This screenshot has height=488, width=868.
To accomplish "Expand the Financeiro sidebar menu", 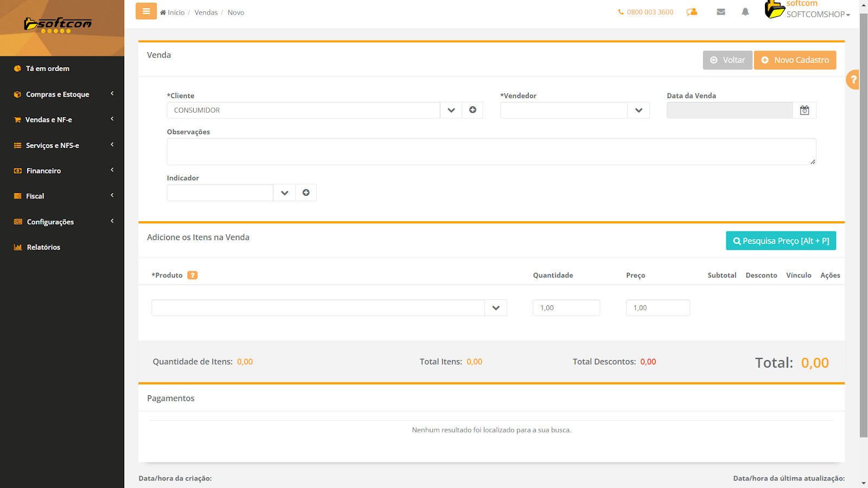I will [62, 171].
